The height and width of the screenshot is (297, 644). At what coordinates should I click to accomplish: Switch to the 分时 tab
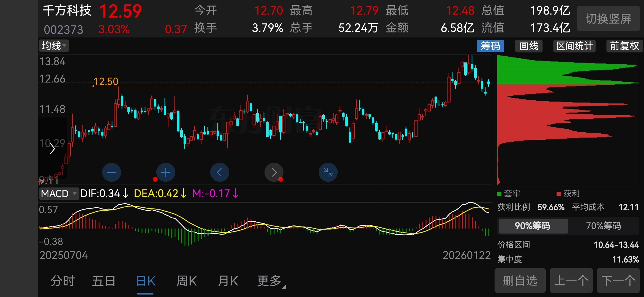(63, 281)
